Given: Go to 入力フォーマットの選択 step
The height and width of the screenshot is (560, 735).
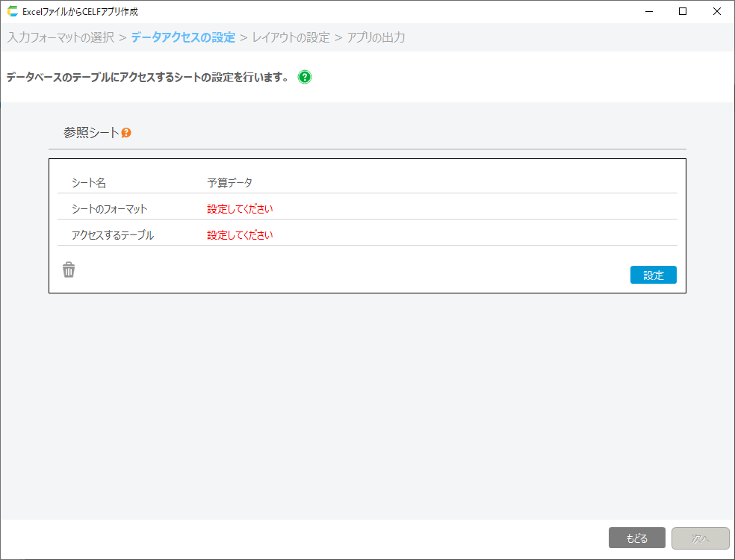Looking at the screenshot, I should (61, 37).
